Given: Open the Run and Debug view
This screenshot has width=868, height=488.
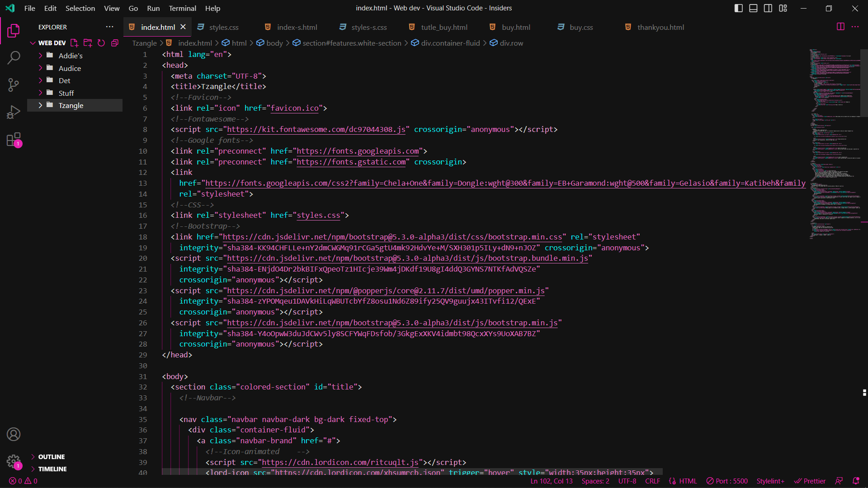Looking at the screenshot, I should (14, 112).
